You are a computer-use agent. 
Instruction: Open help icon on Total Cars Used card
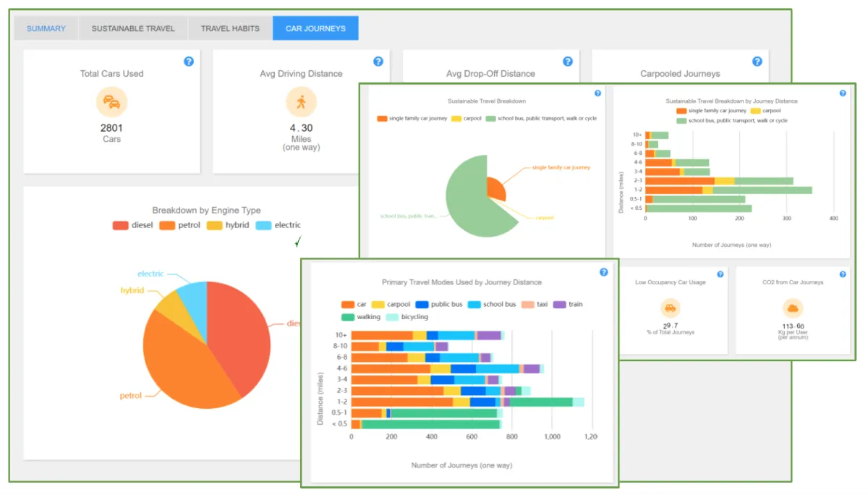[x=189, y=62]
